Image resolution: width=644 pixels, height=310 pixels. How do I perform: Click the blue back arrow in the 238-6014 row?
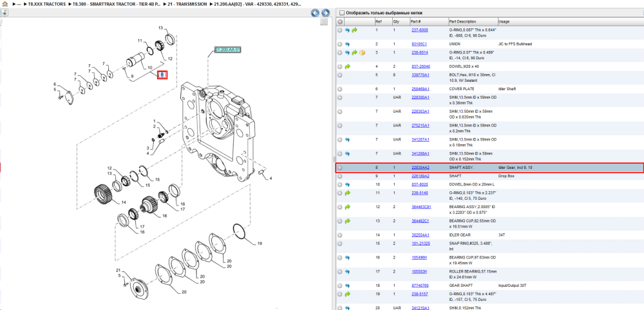[347, 53]
